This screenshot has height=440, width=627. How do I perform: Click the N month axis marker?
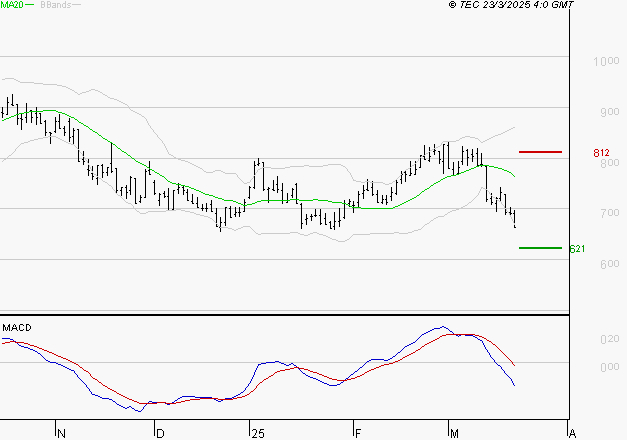pyautogui.click(x=61, y=434)
